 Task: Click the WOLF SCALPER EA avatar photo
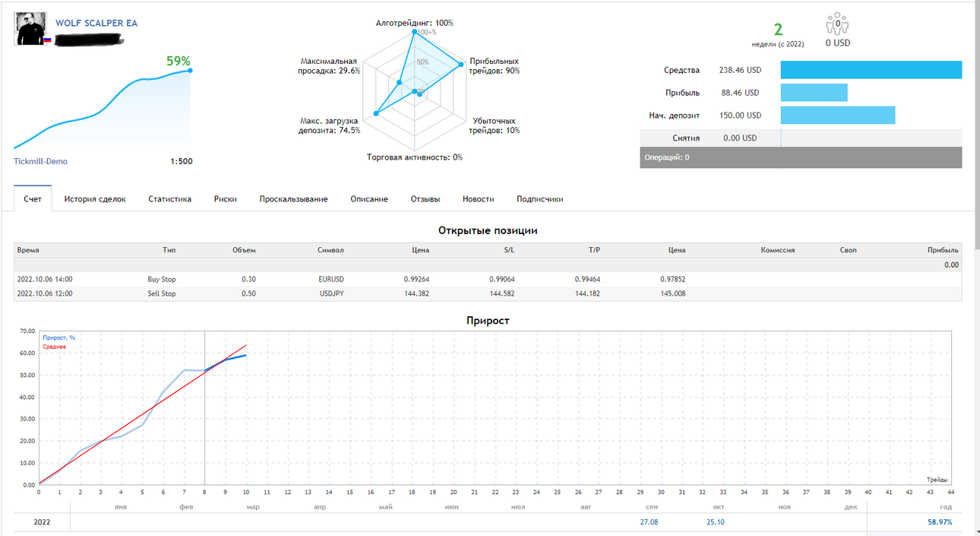[x=29, y=29]
